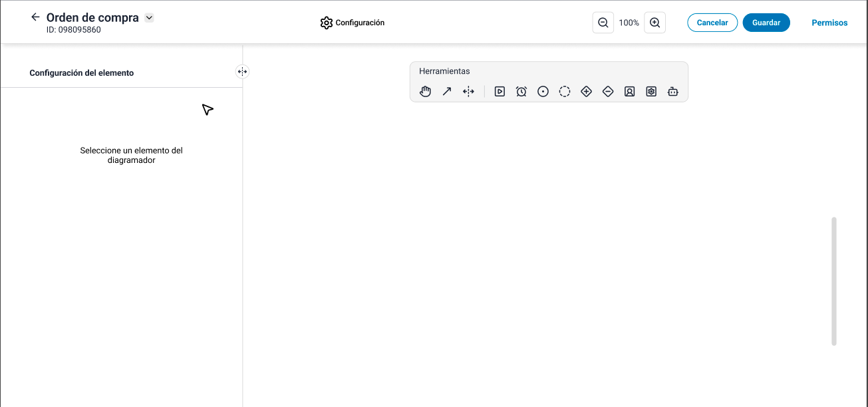Click the Cancelar button
Image resolution: width=868 pixels, height=407 pixels.
tap(712, 23)
